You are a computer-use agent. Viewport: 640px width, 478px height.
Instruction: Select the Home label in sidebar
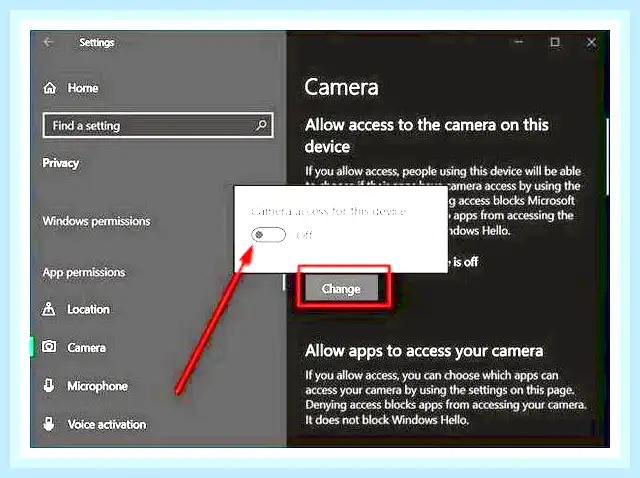(x=83, y=88)
